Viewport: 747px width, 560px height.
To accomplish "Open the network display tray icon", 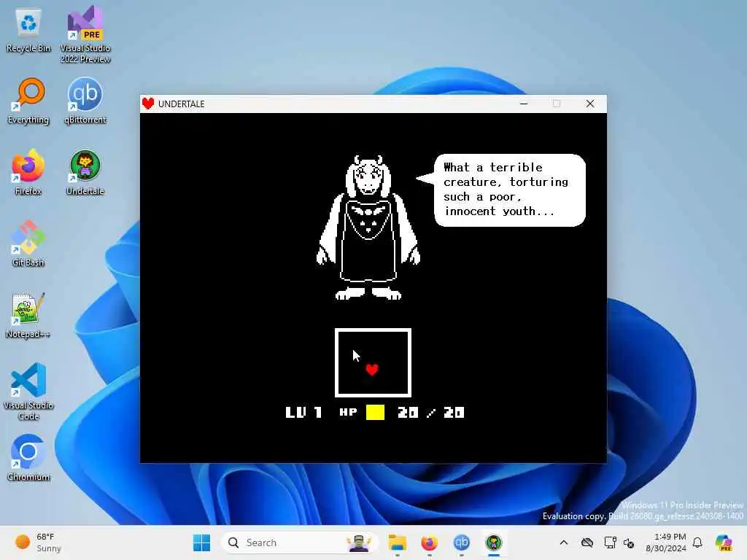I will 610,542.
